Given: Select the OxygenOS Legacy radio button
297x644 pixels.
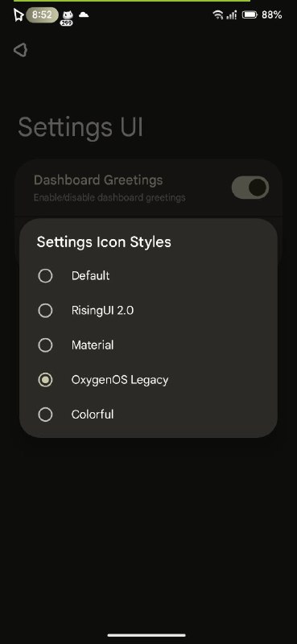Looking at the screenshot, I should click(x=45, y=380).
